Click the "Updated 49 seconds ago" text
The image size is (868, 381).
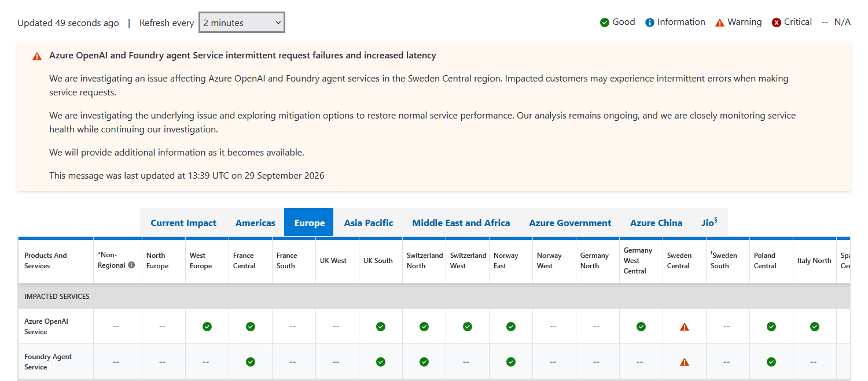tap(68, 23)
